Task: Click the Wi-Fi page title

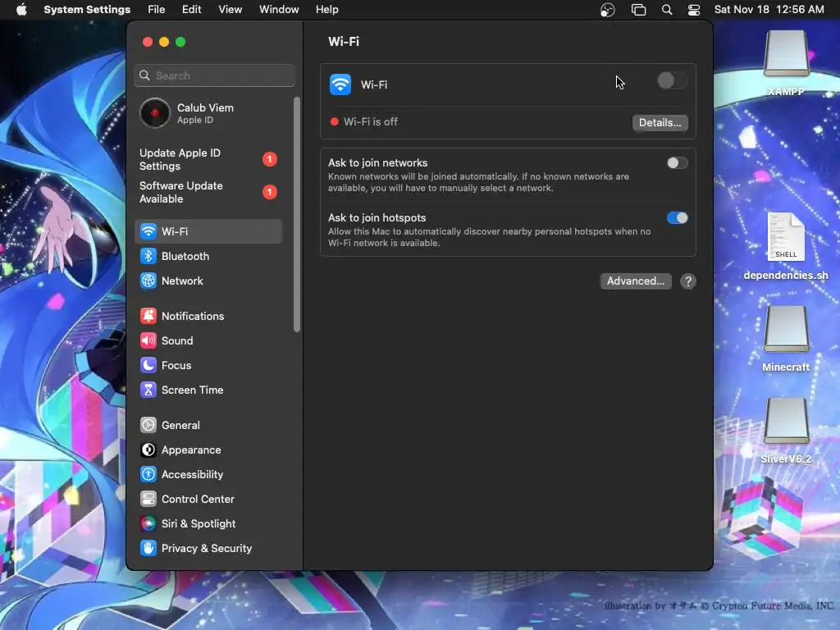Action: click(344, 42)
